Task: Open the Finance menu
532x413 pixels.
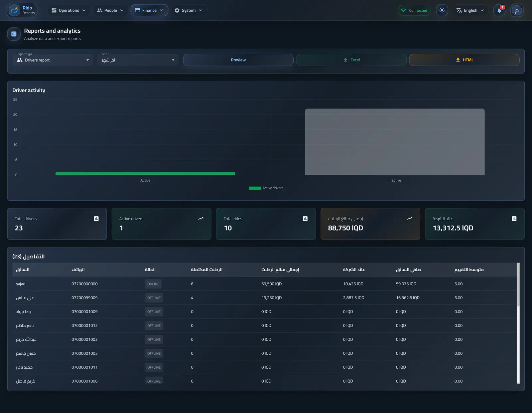Action: 149,10
